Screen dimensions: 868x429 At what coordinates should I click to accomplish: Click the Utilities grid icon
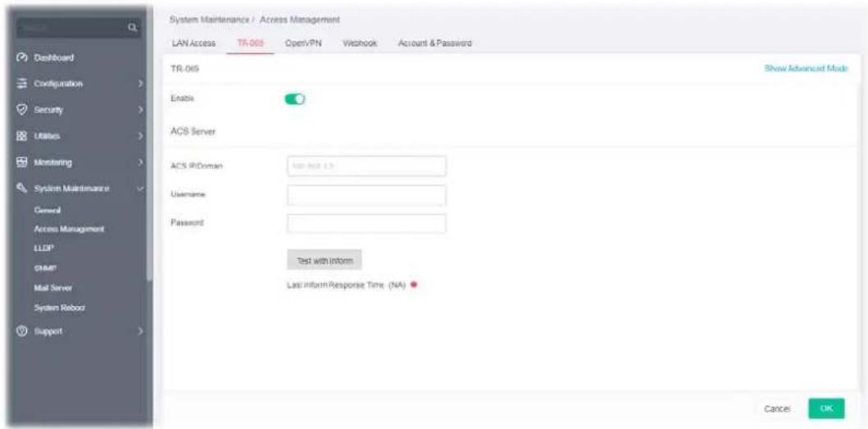21,136
